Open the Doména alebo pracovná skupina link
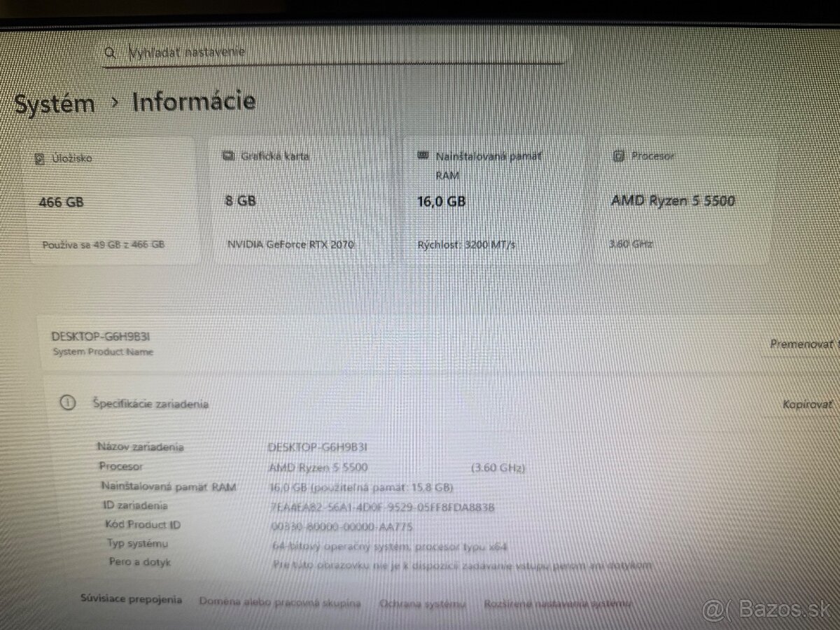 point(279,603)
